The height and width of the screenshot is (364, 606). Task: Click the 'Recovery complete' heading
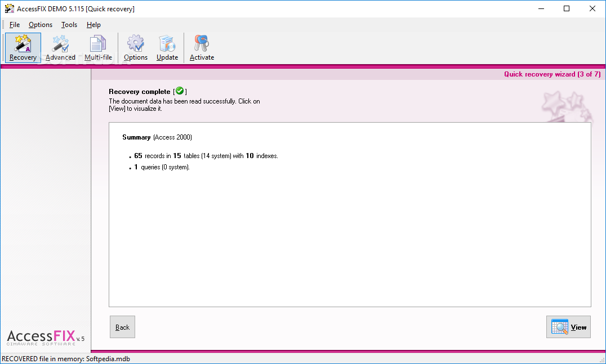(x=140, y=92)
